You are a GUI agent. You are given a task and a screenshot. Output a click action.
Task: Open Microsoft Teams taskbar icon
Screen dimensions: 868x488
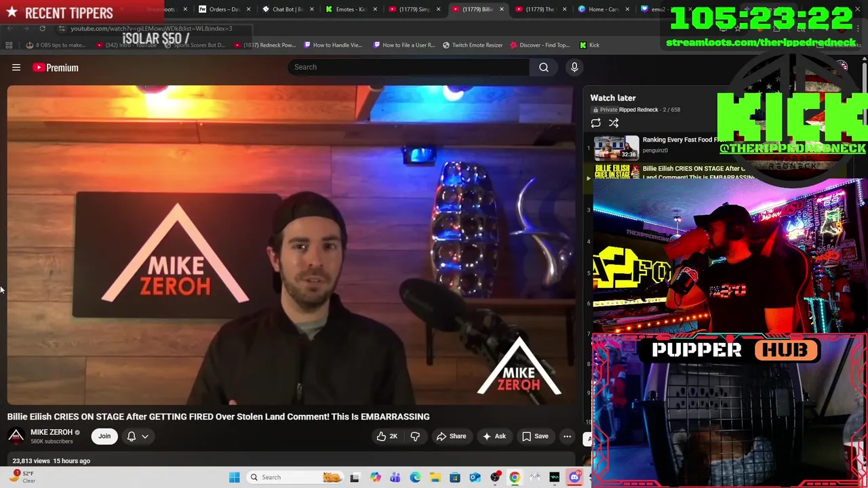pos(395,477)
